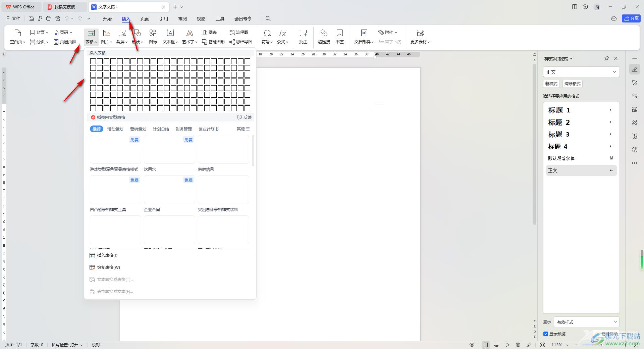Expand 其他 categories list
Viewport: 644px width, 349px height.
click(x=243, y=129)
